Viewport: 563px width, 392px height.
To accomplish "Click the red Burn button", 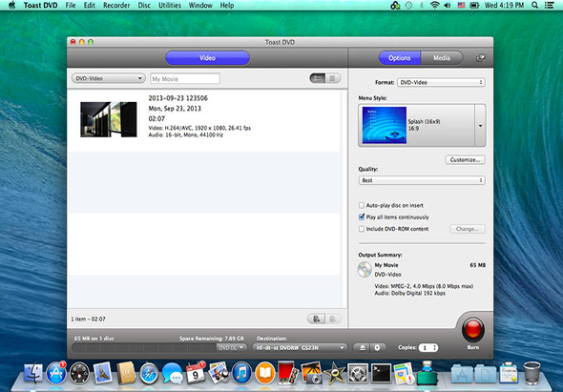I will 472,330.
